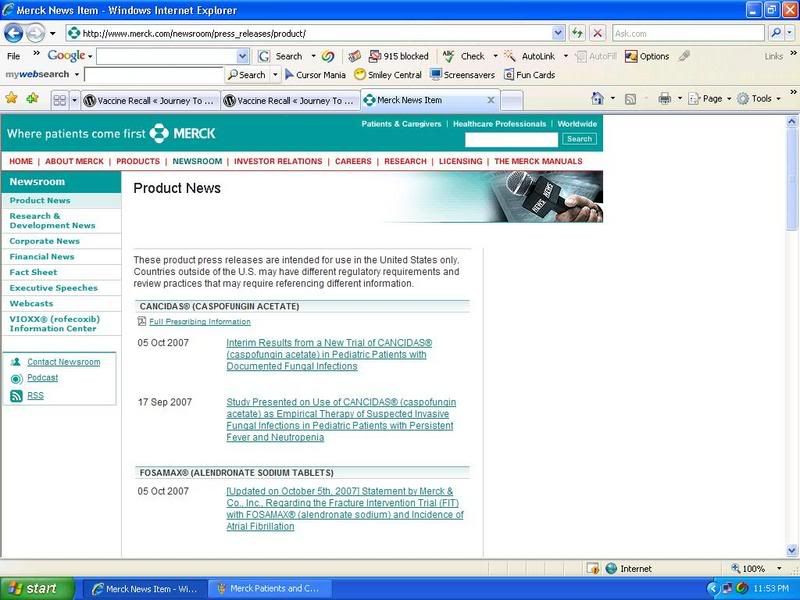The image size is (800, 600).
Task: Click the browser Forward arrow button
Action: [35, 34]
